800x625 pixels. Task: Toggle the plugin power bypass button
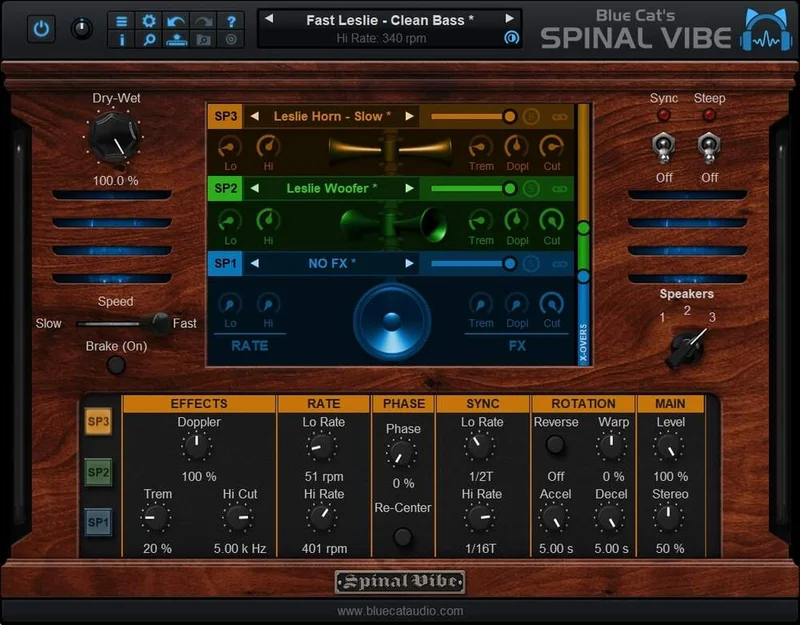pyautogui.click(x=41, y=29)
